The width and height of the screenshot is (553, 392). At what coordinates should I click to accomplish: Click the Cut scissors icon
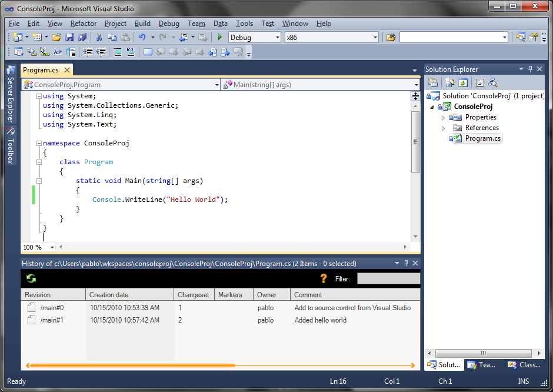coord(99,38)
